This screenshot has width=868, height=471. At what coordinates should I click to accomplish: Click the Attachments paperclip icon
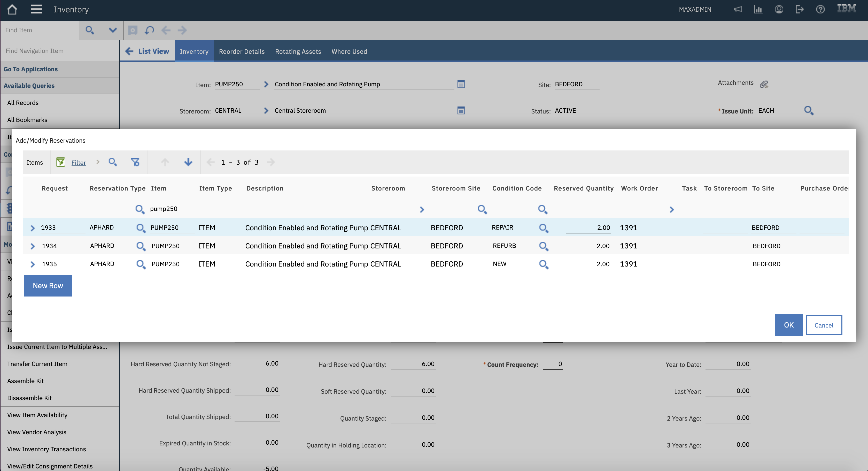(x=764, y=84)
